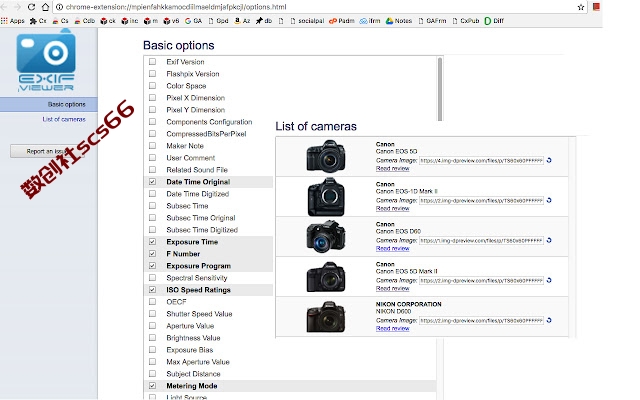Open Read review for Canon EOS 5D Mark II
Viewport: 640px width, 400px height.
click(392, 289)
